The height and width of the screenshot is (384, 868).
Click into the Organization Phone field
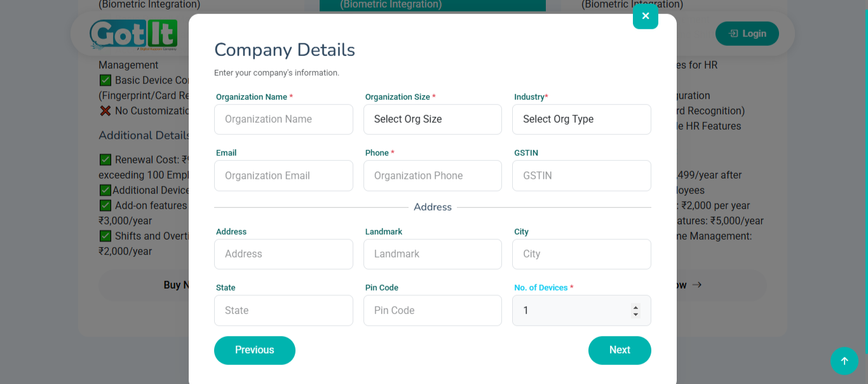(x=432, y=176)
